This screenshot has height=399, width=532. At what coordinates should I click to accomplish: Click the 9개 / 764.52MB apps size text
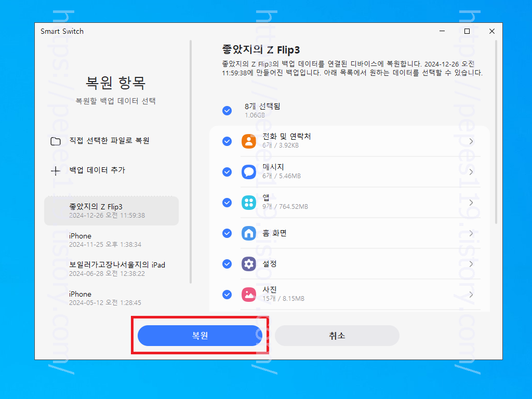pos(285,207)
